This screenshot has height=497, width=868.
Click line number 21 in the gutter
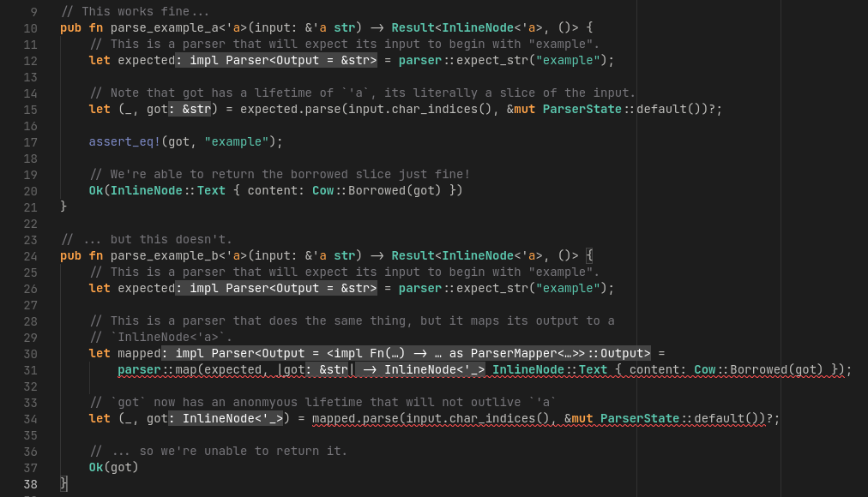[x=30, y=208]
